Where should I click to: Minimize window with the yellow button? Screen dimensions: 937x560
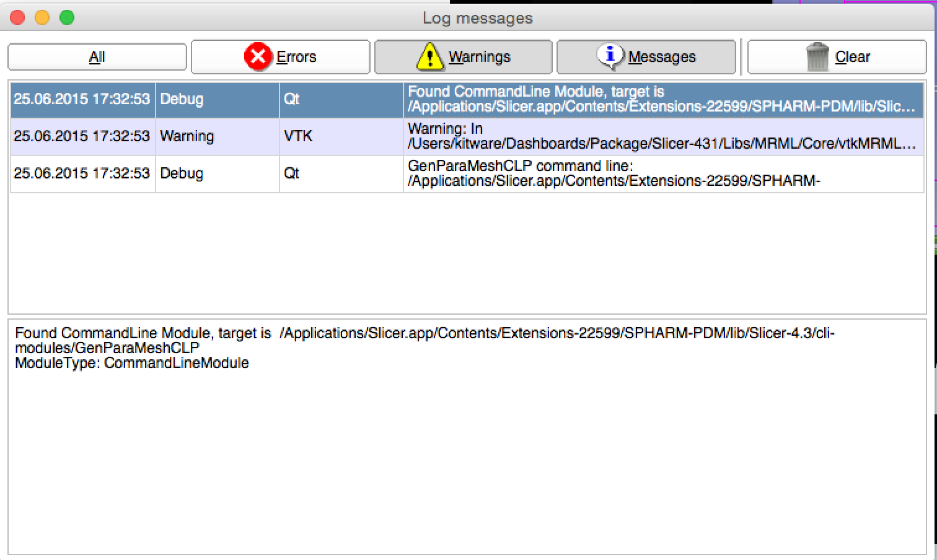point(42,18)
